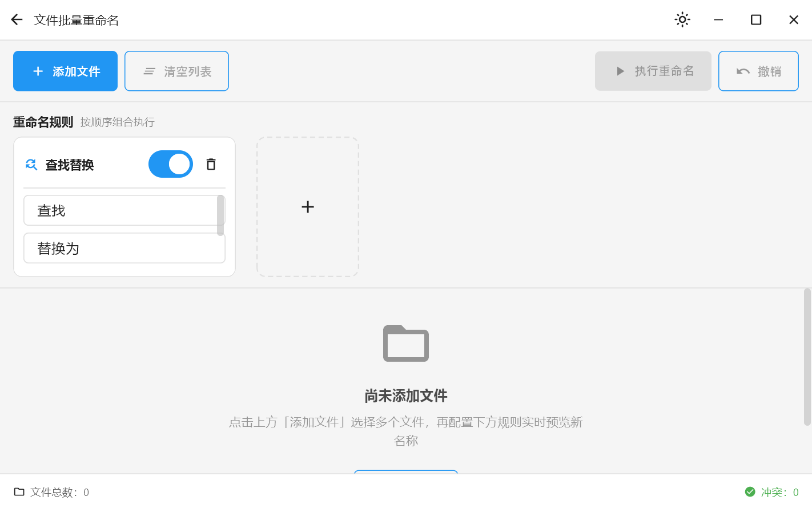Click the 添加文件 button

click(65, 71)
